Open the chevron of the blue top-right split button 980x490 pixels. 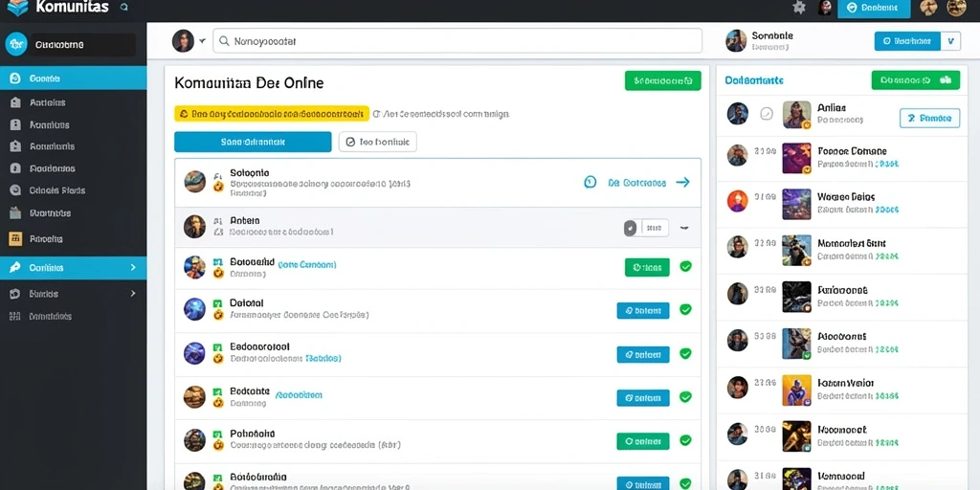tap(950, 41)
